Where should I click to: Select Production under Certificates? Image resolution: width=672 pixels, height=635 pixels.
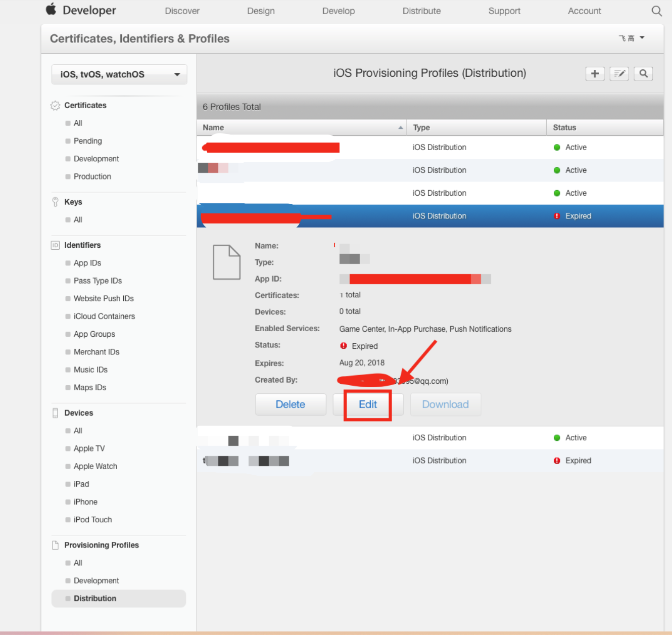[92, 176]
